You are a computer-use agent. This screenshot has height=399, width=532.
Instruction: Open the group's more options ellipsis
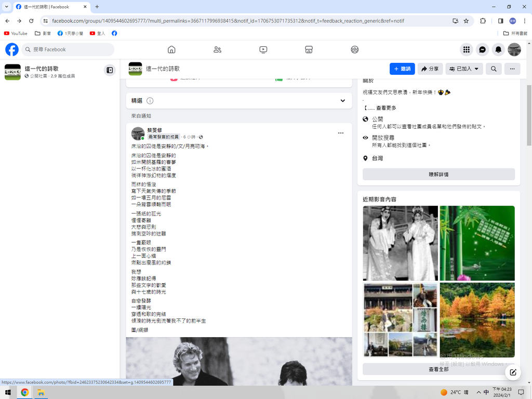click(512, 69)
